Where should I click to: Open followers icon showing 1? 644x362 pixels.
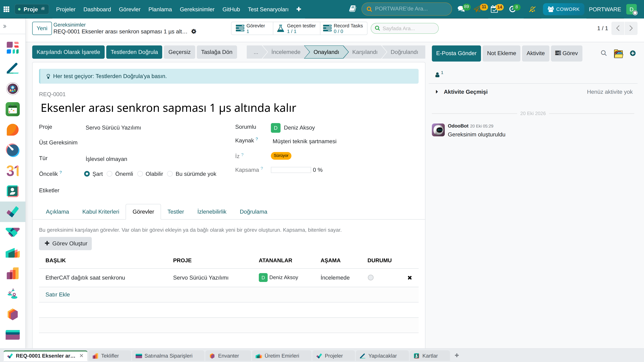(x=439, y=74)
